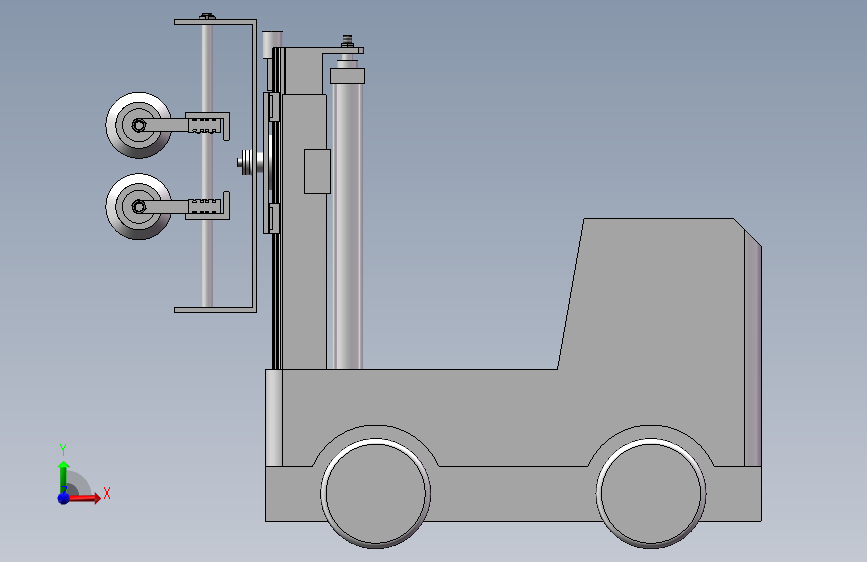Viewport: 867px width, 562px height.
Task: Select the rear wheel of the vehicle
Action: point(651,493)
